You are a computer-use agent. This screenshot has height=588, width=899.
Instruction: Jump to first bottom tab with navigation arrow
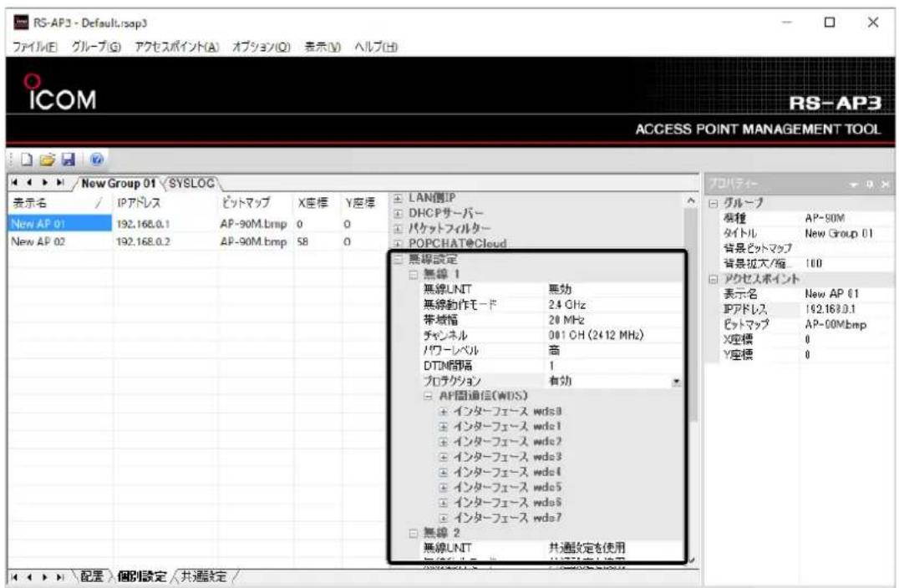16,577
